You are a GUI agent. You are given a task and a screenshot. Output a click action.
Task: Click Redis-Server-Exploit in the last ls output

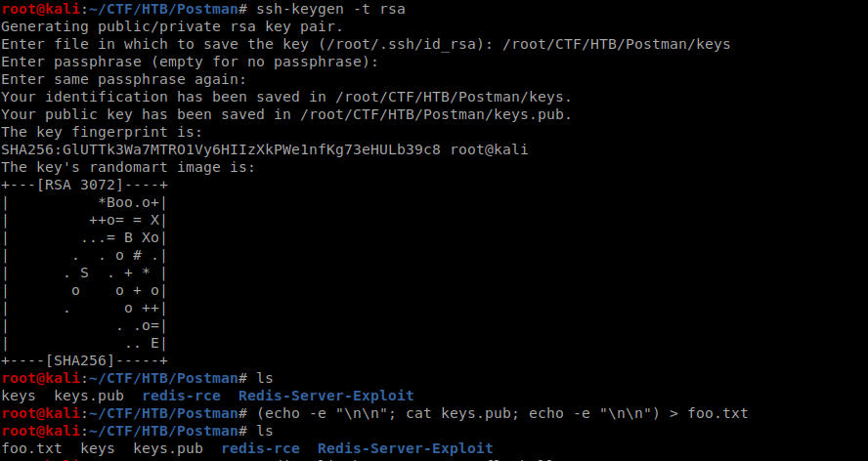pyautogui.click(x=406, y=448)
